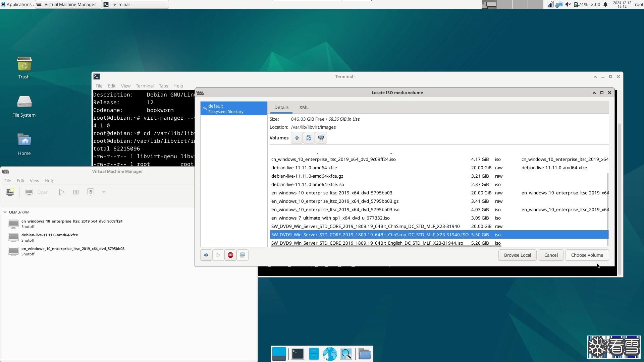The width and height of the screenshot is (644, 362).
Task: Open Terminal's Tabs menu
Action: [163, 86]
